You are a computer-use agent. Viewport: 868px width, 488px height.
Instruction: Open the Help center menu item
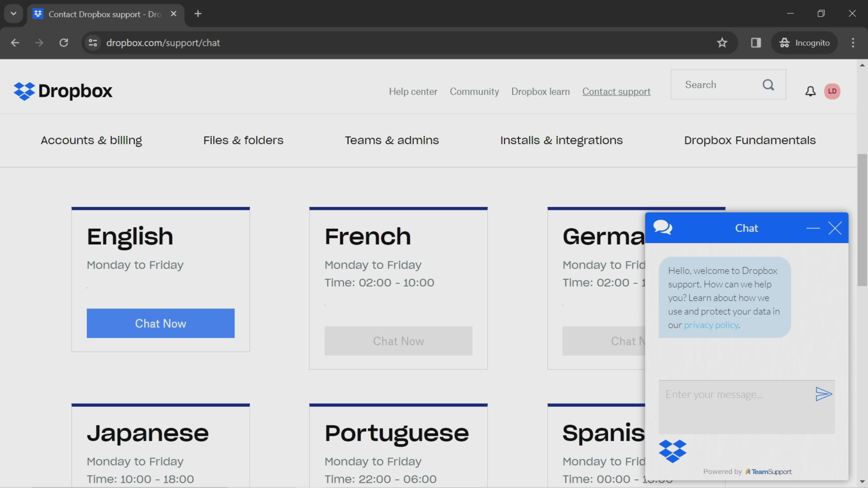click(x=413, y=91)
